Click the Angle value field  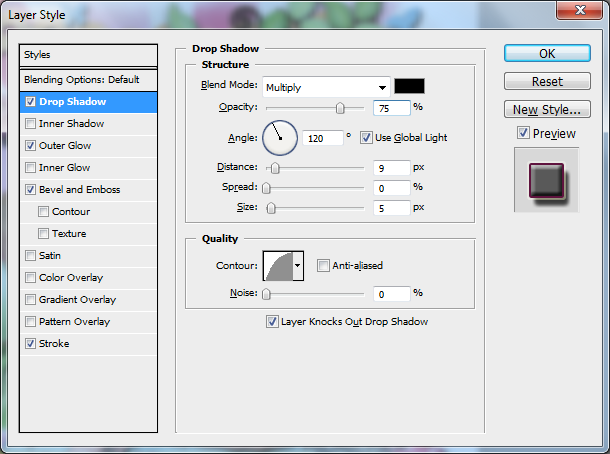pos(323,138)
